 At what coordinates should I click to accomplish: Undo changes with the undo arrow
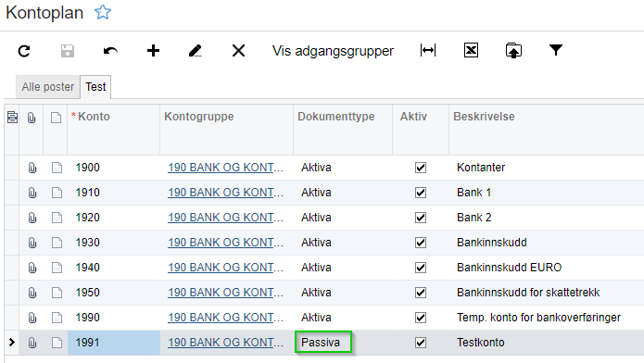pos(110,51)
